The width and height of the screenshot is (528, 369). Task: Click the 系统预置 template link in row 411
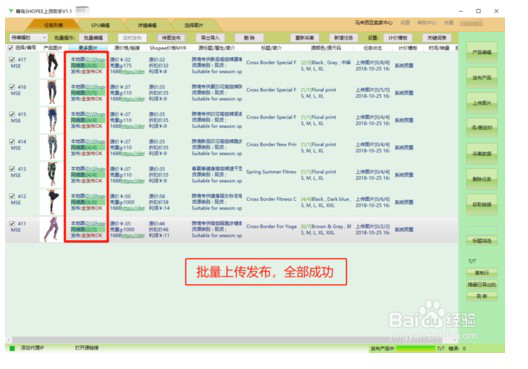click(404, 229)
